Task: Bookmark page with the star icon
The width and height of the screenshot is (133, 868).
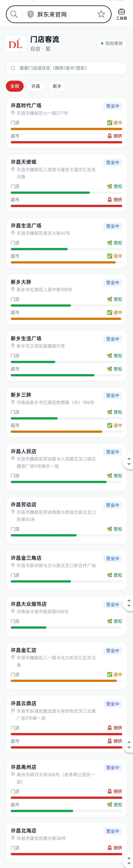Action: pyautogui.click(x=101, y=14)
